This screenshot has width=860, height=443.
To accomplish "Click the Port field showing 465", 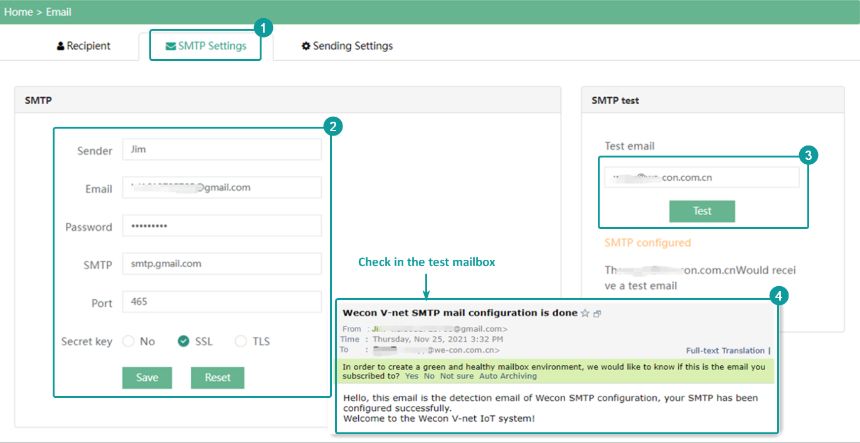I will (222, 302).
